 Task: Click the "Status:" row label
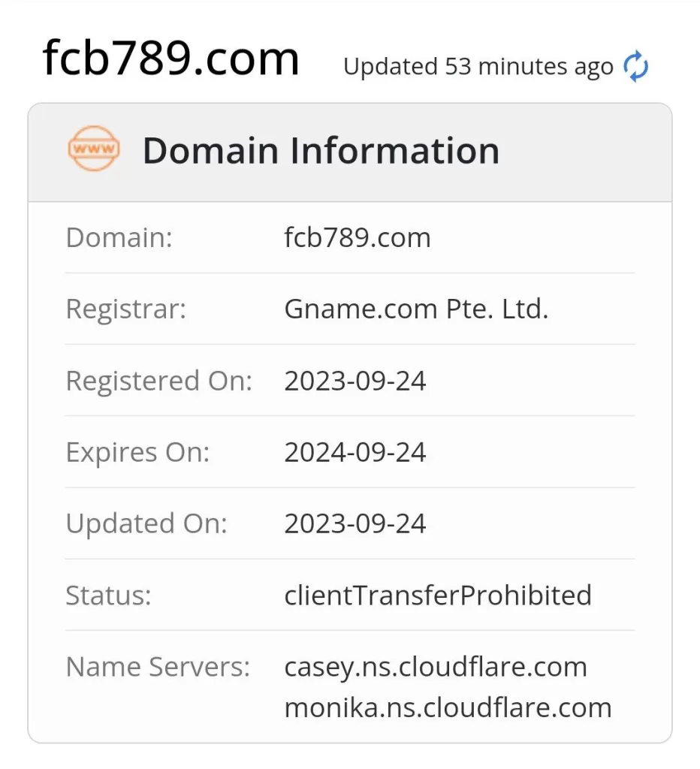(x=108, y=595)
